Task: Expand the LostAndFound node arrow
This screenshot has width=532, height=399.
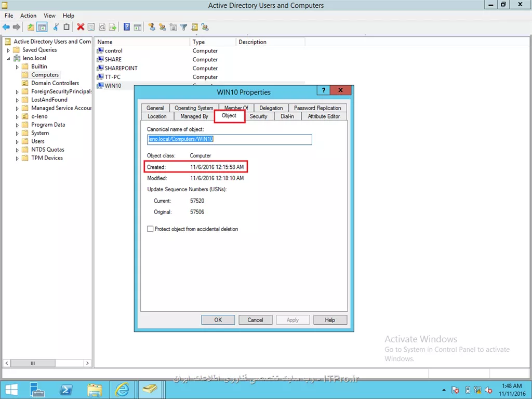Action: [x=17, y=100]
